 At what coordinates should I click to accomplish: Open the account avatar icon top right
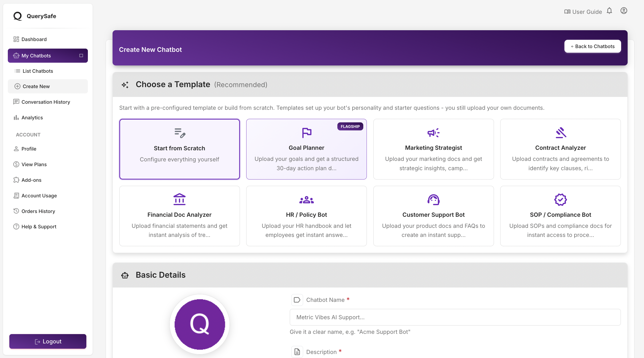[624, 11]
